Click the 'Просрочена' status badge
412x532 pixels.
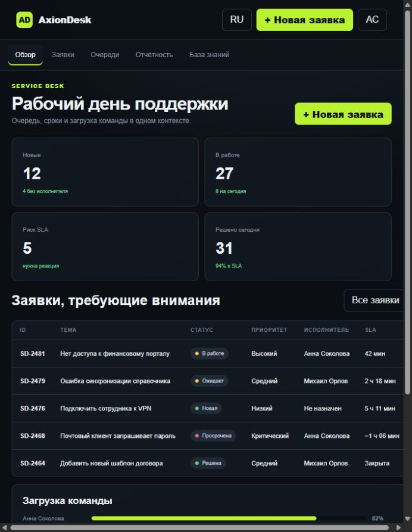point(213,436)
